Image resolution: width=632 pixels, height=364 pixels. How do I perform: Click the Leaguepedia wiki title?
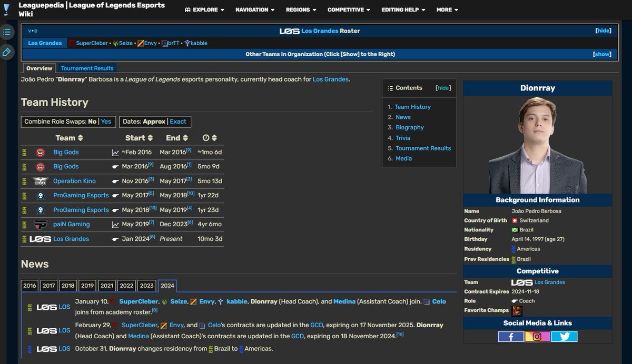tap(92, 9)
